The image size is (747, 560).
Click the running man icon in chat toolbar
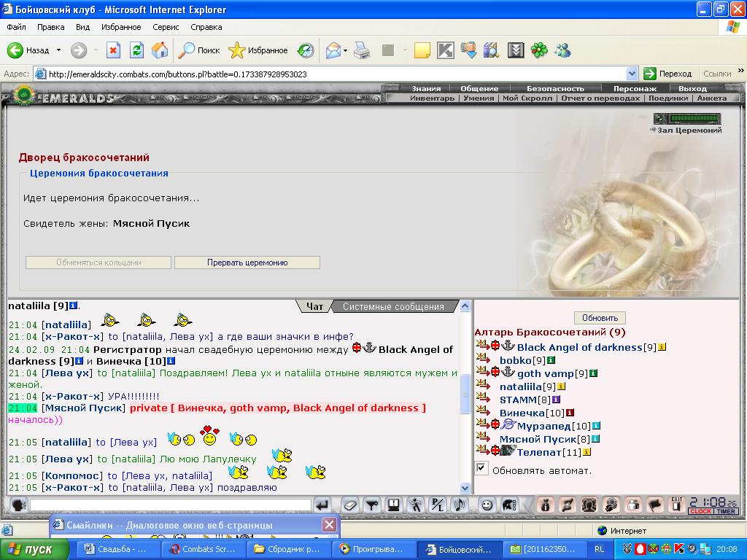coord(415,505)
